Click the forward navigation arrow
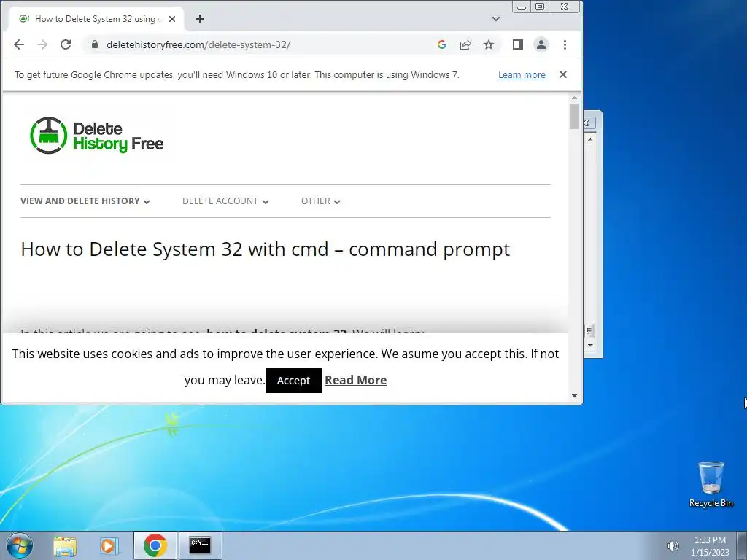 click(42, 44)
